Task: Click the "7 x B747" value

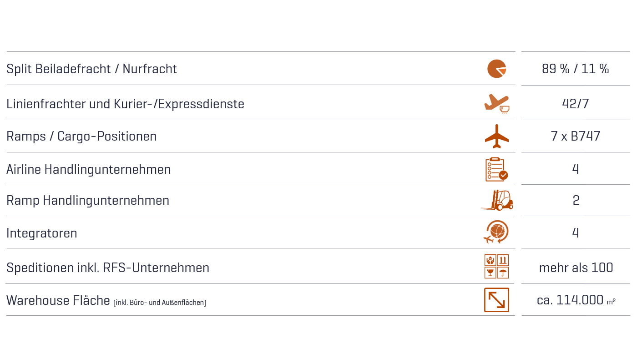Action: (x=575, y=136)
